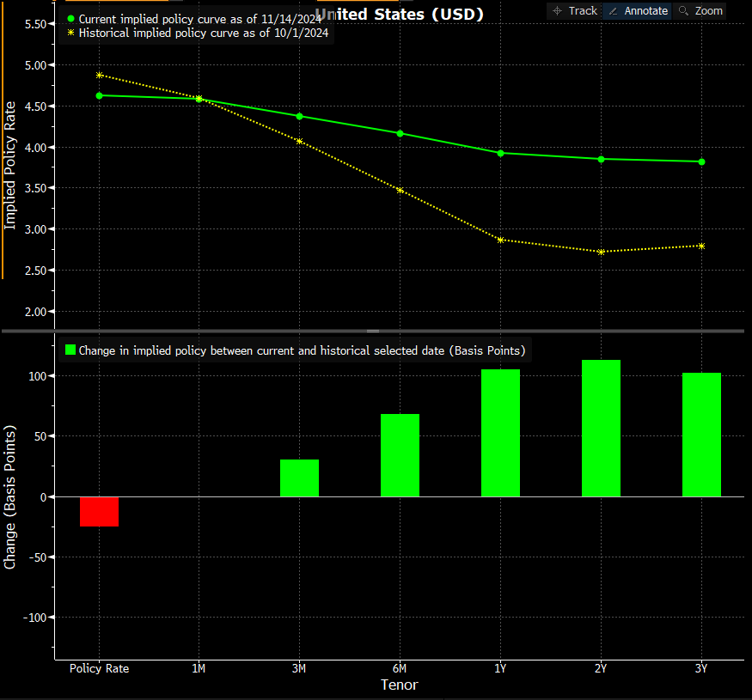Click the green 6M change bar
Viewport: 752px width, 700px height.
[x=400, y=455]
